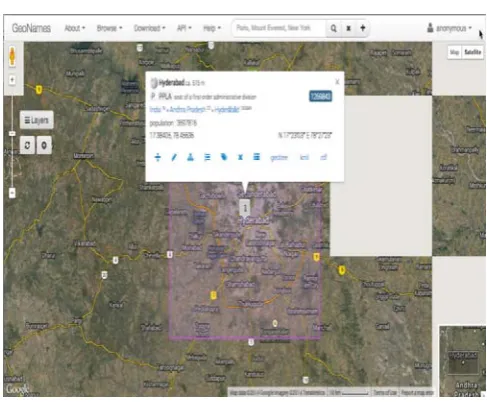Click the plus button beside search
This screenshot has height=402, width=487.
tap(363, 28)
